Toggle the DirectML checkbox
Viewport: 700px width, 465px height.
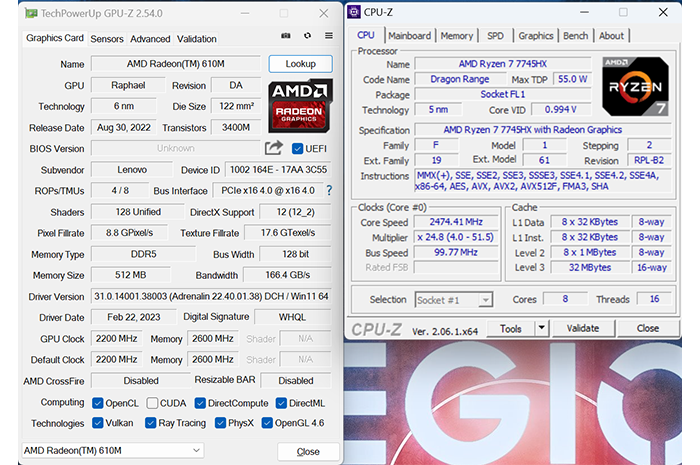coord(281,403)
